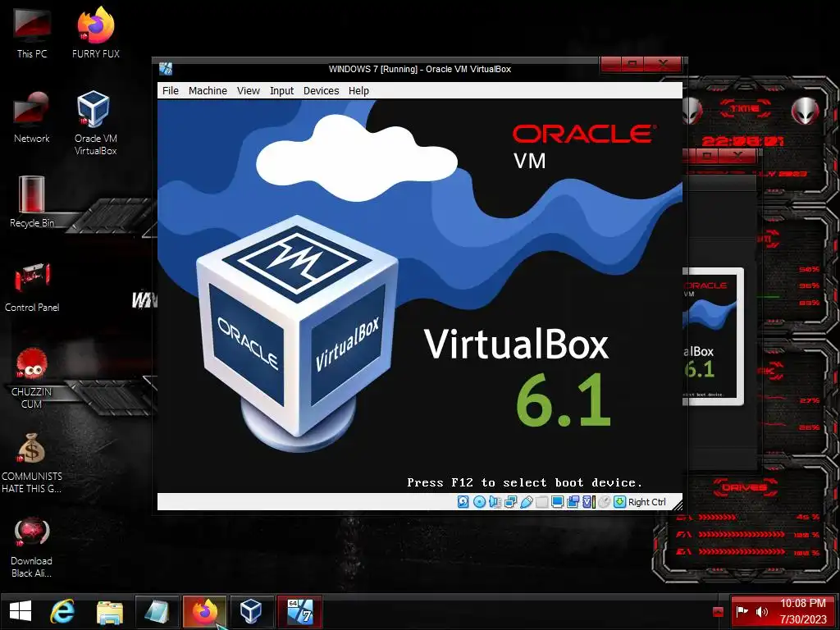Click the green arrow keyboard capture icon
The image size is (840, 630).
620,502
